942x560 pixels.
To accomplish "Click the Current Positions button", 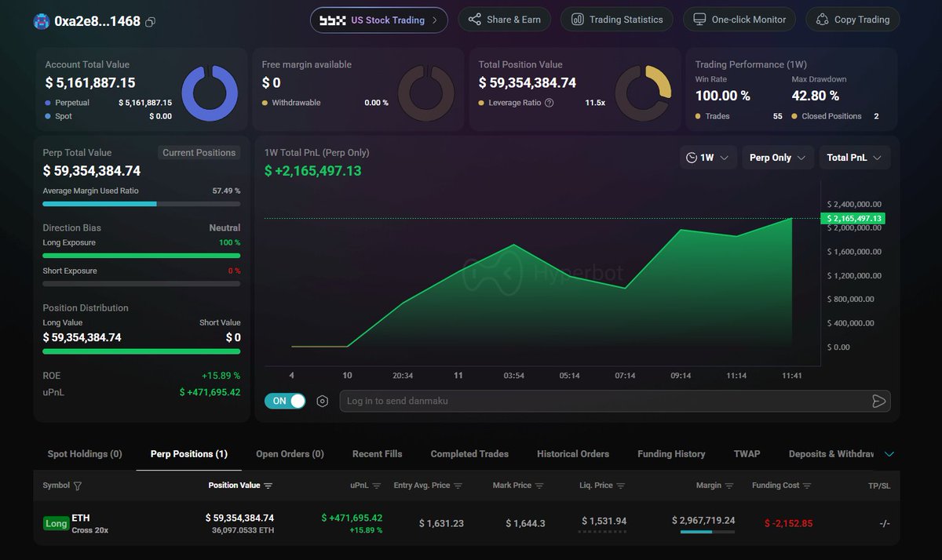I will point(199,153).
